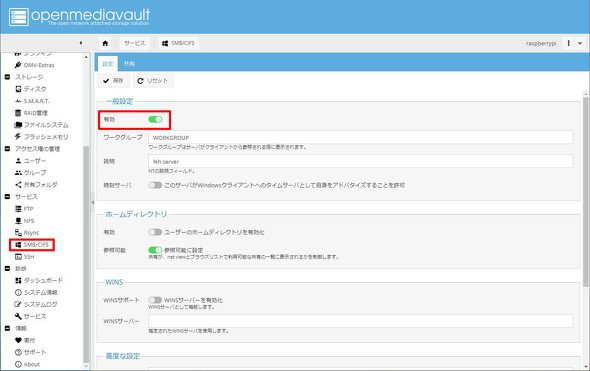
Task: Enable the 時刻サーバ toggle
Action: [x=155, y=185]
